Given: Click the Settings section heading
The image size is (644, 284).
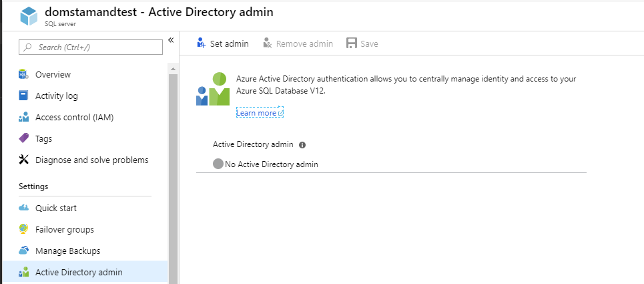Looking at the screenshot, I should [x=33, y=186].
